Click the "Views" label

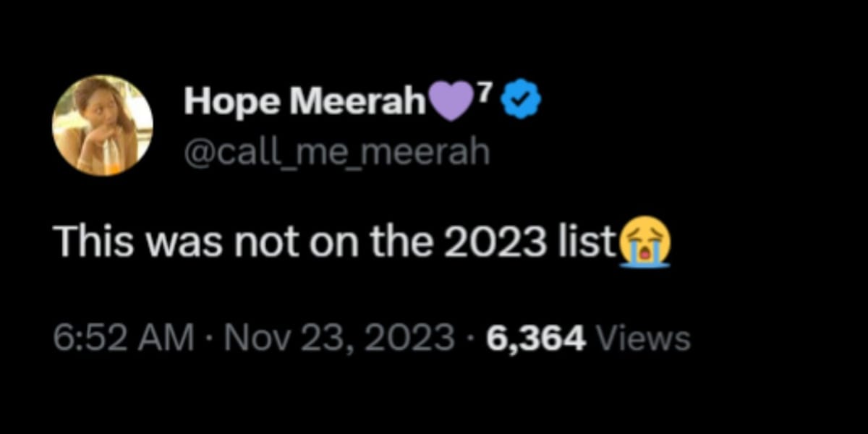[643, 338]
